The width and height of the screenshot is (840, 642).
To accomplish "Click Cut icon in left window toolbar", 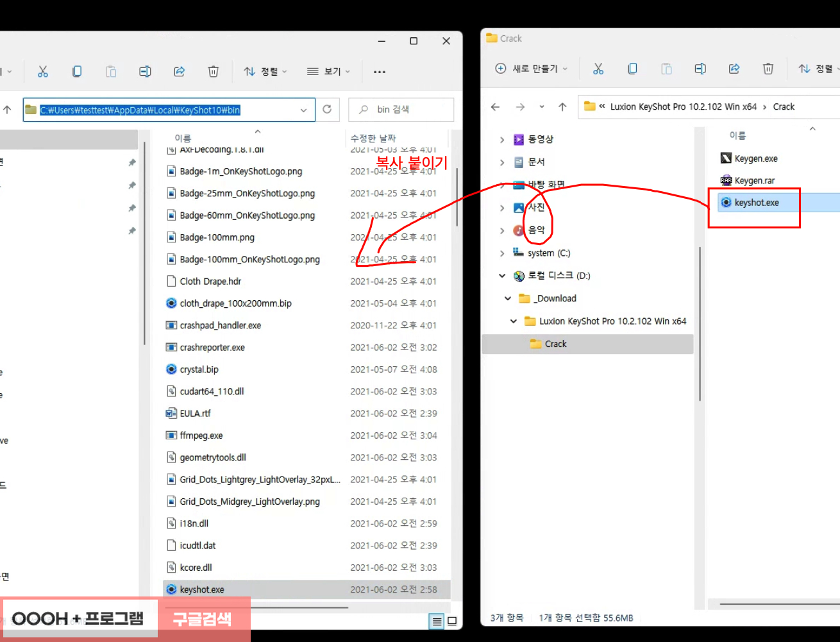I will pos(43,72).
